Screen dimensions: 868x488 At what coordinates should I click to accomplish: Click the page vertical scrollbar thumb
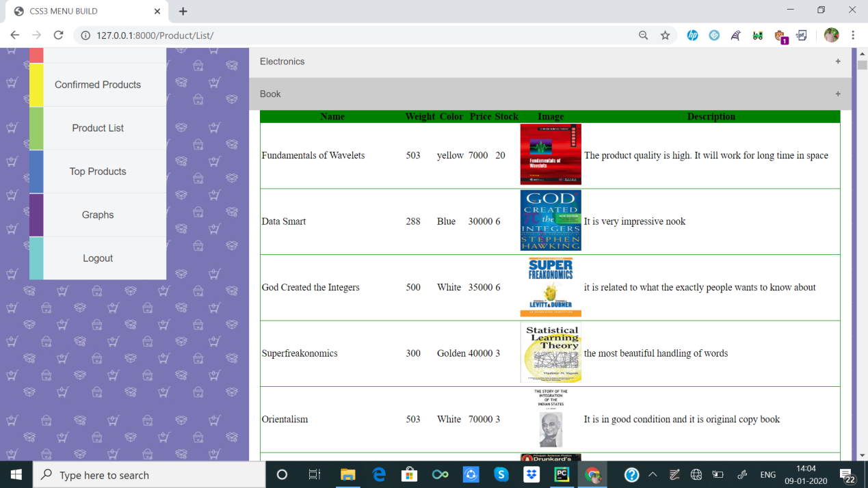tap(862, 66)
